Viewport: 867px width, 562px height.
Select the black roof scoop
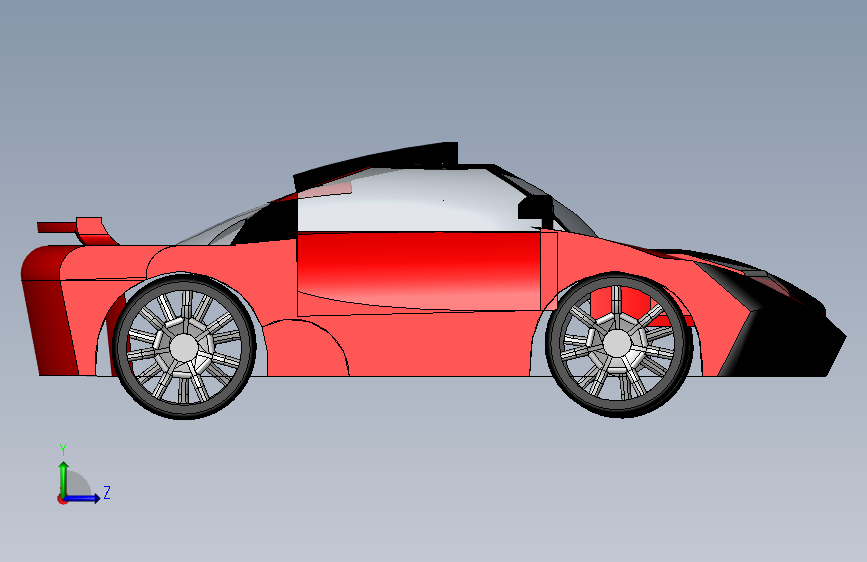(x=376, y=164)
